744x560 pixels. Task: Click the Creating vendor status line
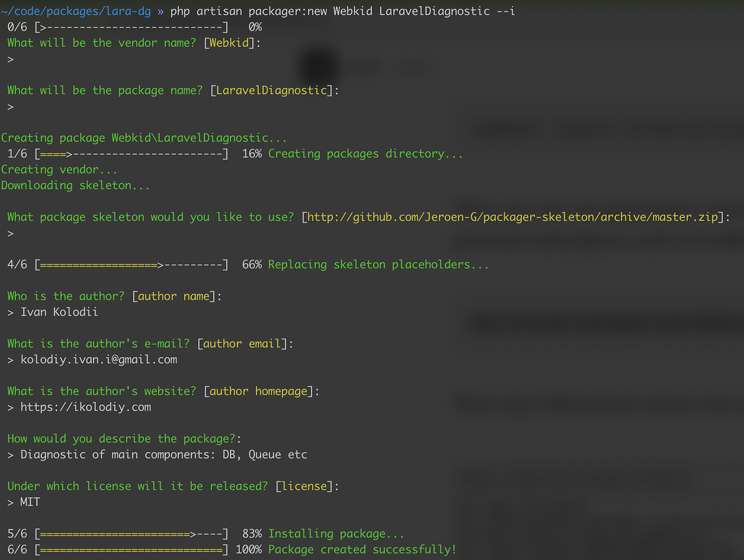(x=60, y=169)
